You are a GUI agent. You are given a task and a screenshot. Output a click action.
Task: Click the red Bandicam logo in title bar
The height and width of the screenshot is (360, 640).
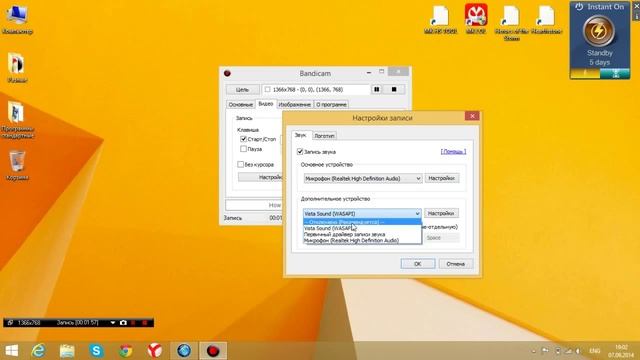click(x=227, y=73)
